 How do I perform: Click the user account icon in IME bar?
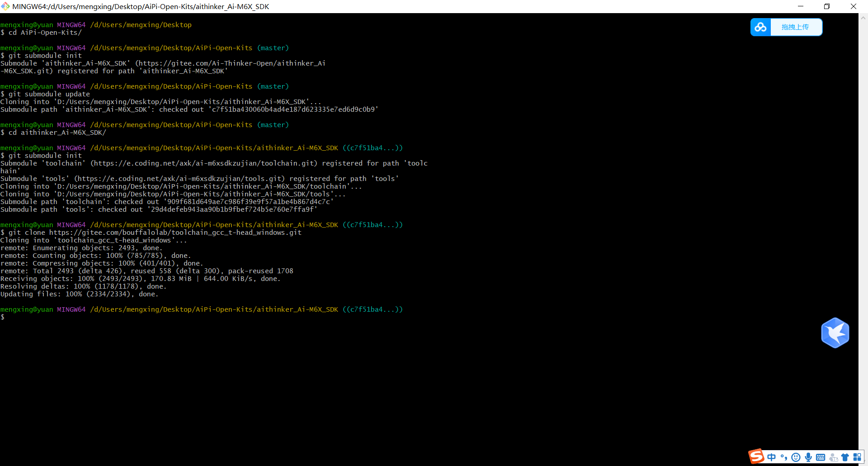pos(833,457)
